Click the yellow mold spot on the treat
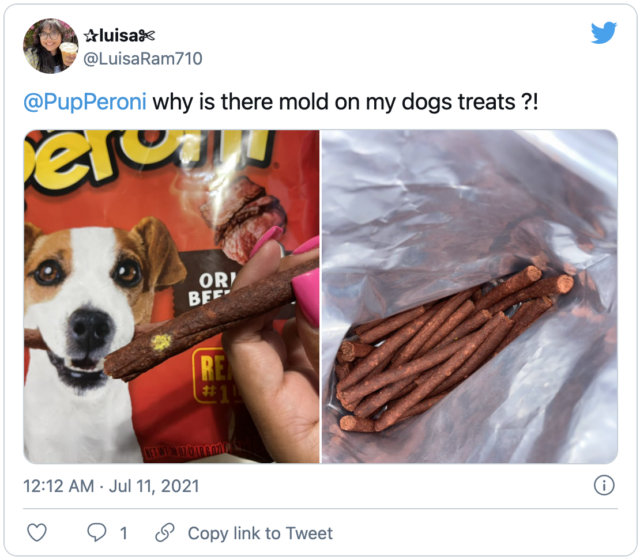Image resolution: width=640 pixels, height=560 pixels. click(x=161, y=342)
